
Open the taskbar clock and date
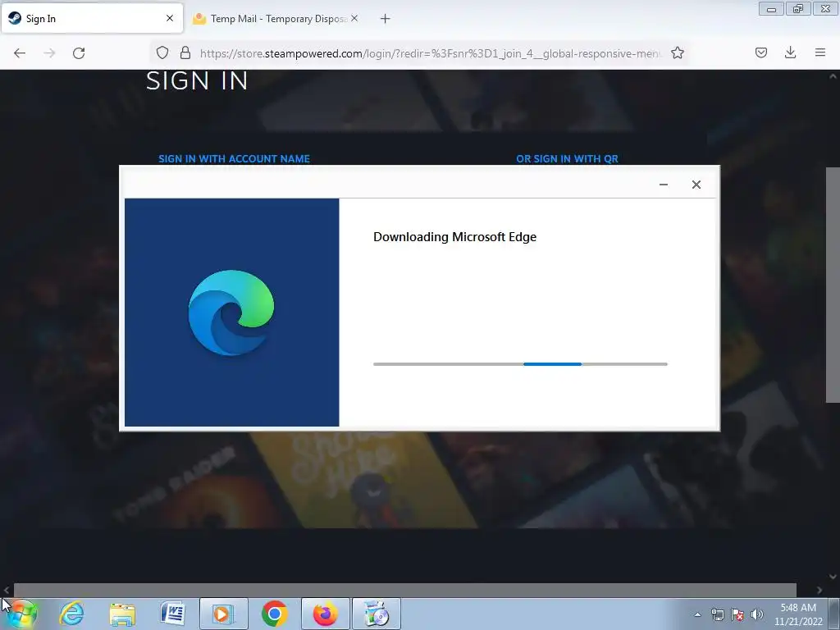(x=798, y=614)
